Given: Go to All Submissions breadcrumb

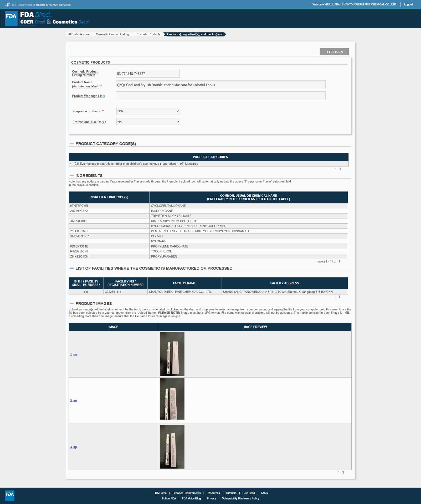Looking at the screenshot, I should coord(79,34).
